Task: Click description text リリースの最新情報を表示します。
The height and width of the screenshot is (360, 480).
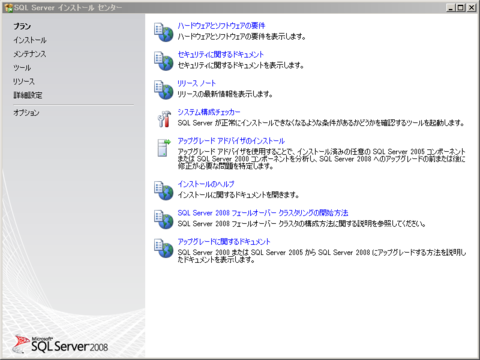Action: [225, 94]
